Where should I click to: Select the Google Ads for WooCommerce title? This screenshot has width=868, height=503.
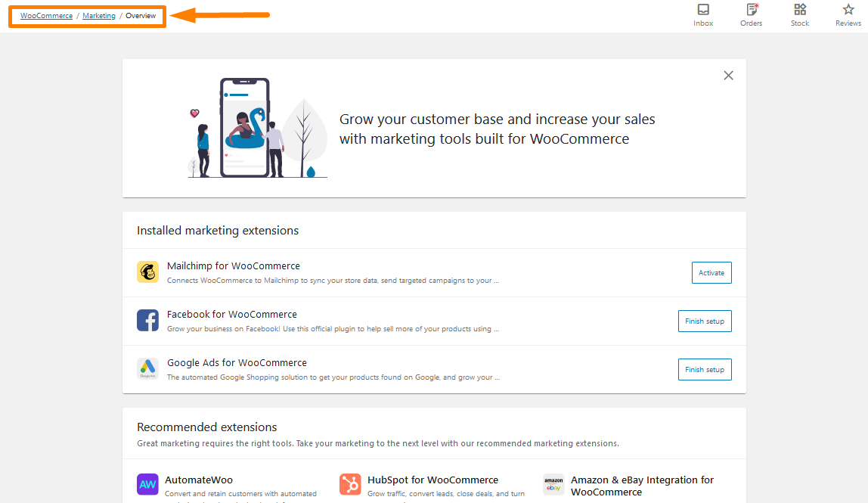pyautogui.click(x=237, y=362)
